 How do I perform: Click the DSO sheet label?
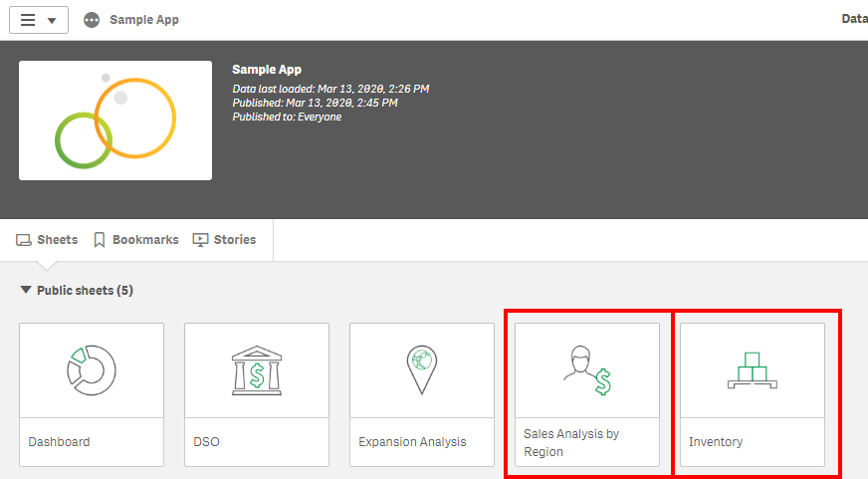coord(206,442)
